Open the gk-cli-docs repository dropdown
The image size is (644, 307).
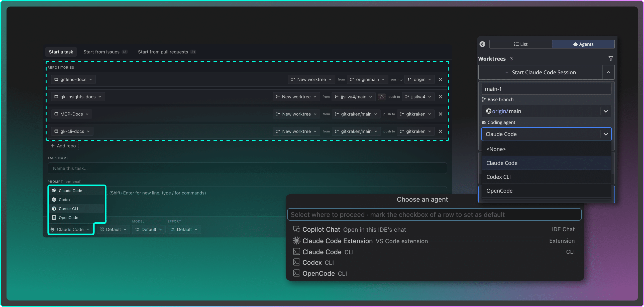click(x=72, y=131)
